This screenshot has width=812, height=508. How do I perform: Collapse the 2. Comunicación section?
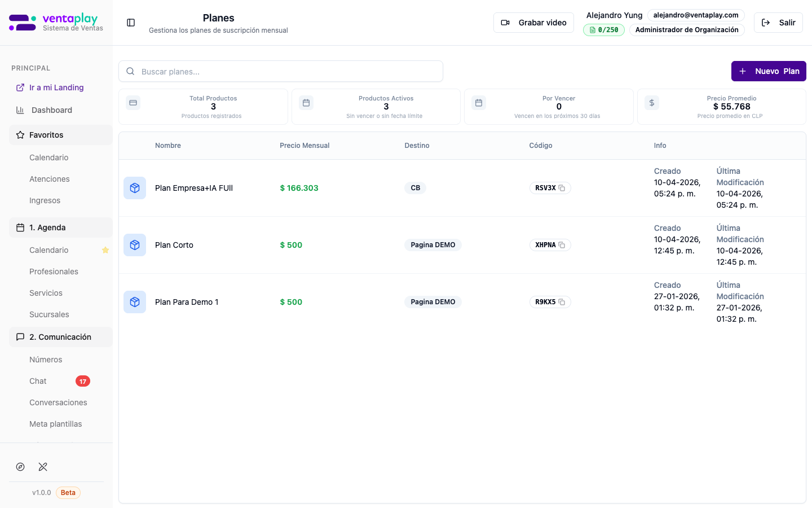tap(61, 337)
